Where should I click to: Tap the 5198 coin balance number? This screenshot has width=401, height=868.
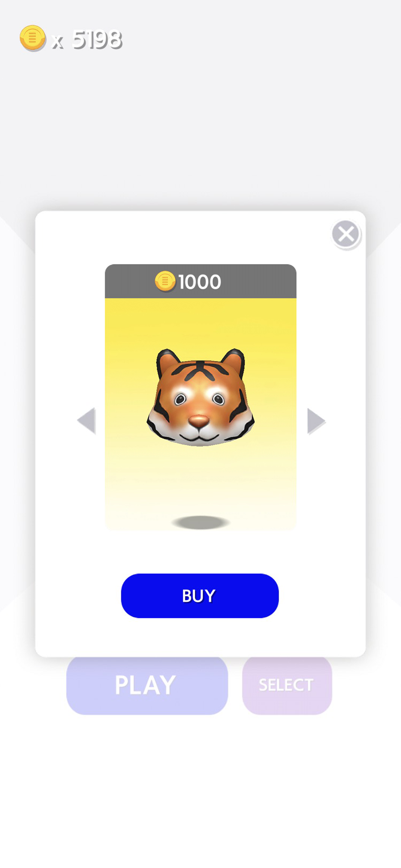97,40
